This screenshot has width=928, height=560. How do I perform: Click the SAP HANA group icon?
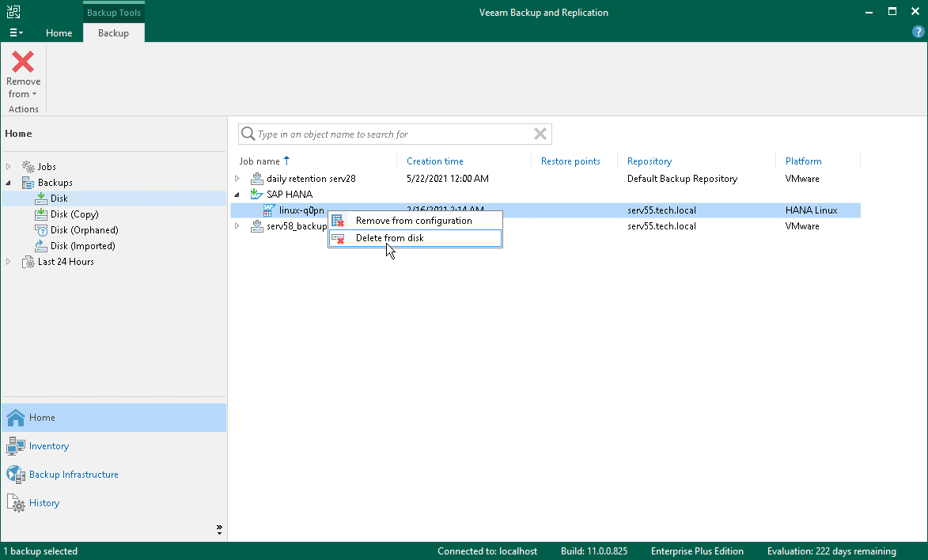tap(257, 194)
